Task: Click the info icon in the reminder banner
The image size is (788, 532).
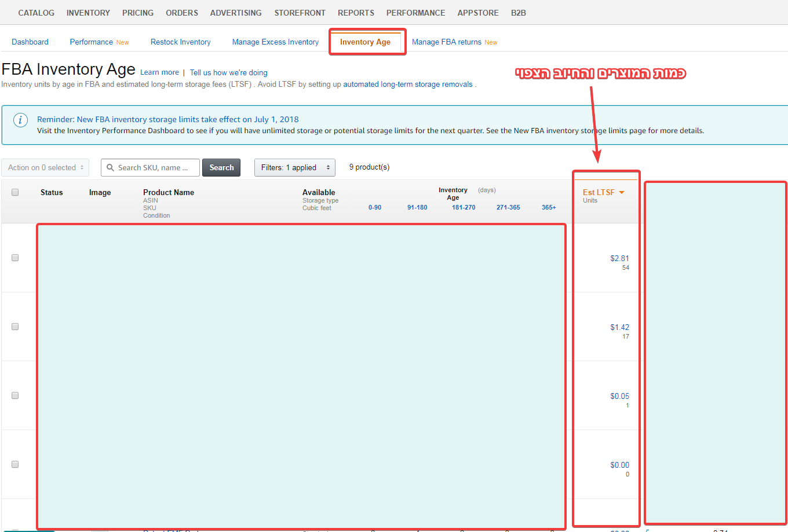Action: [20, 120]
